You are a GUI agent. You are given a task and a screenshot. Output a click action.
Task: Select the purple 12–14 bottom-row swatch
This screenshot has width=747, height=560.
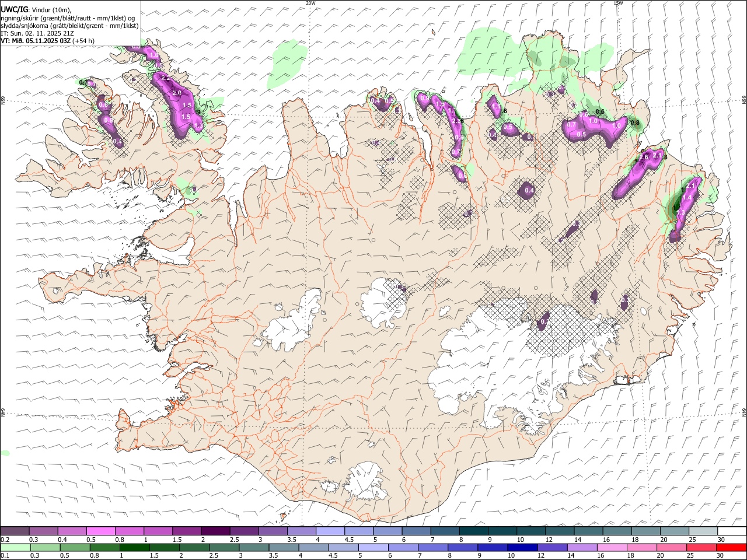point(552,547)
